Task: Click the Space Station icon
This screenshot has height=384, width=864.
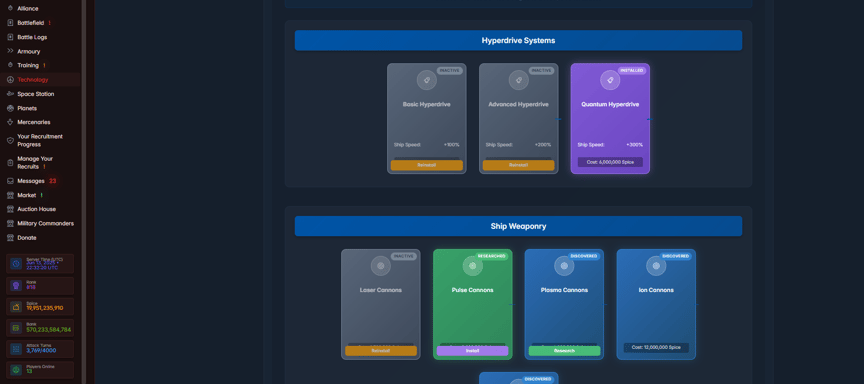Action: click(10, 94)
